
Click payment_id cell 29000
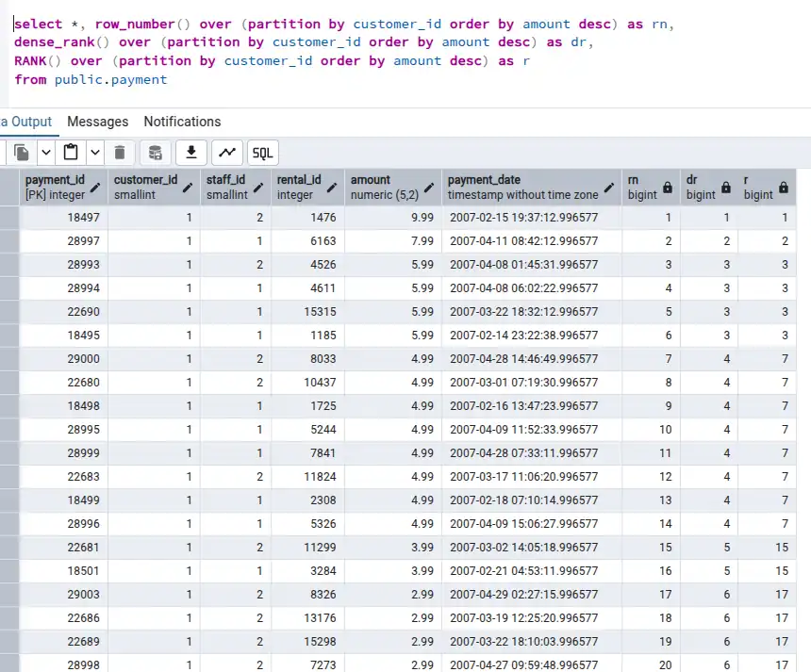click(63, 359)
